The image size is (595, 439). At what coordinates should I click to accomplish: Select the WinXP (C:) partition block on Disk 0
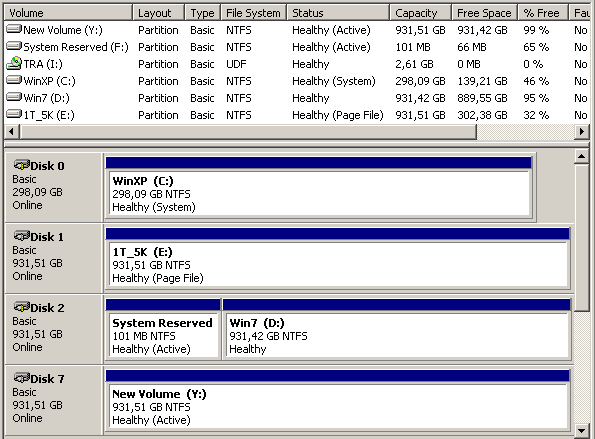pyautogui.click(x=319, y=187)
